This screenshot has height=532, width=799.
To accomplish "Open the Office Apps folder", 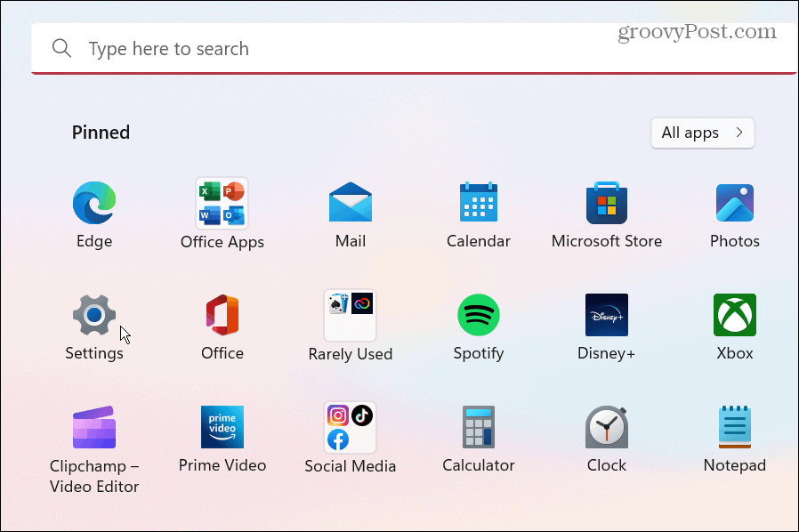I will pyautogui.click(x=222, y=204).
